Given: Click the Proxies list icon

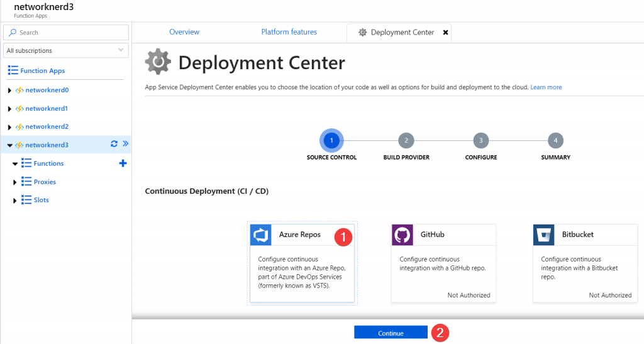Looking at the screenshot, I should (x=26, y=182).
